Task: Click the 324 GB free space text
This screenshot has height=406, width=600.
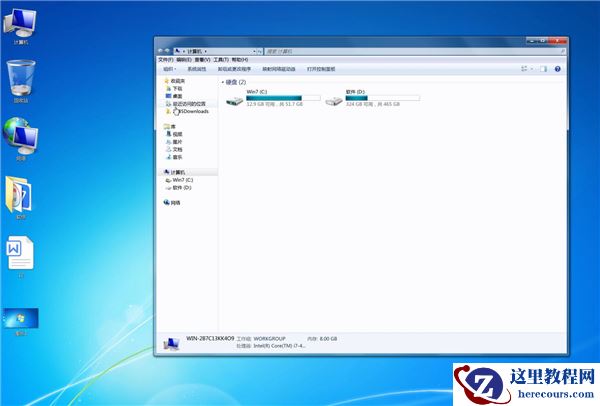Action: [373, 104]
